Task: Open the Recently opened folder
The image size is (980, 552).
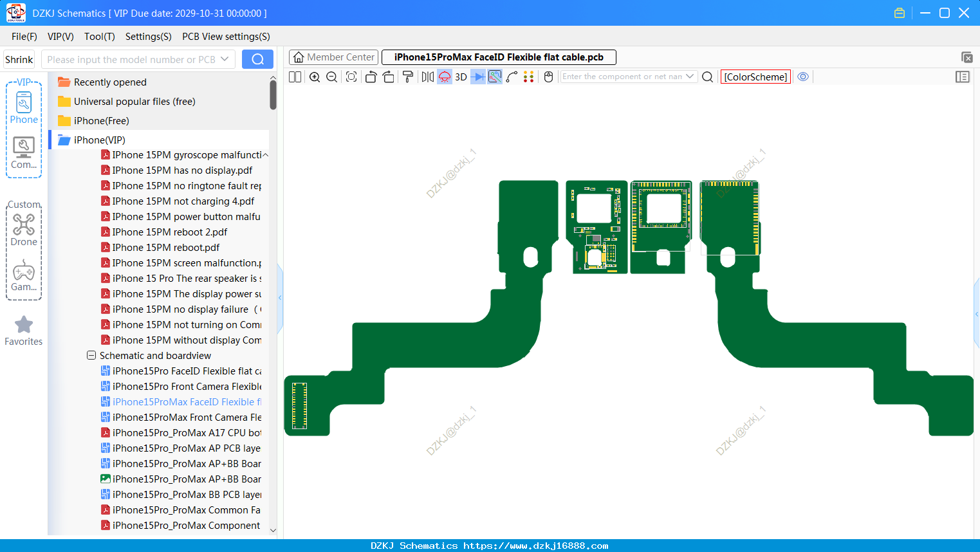Action: (110, 82)
